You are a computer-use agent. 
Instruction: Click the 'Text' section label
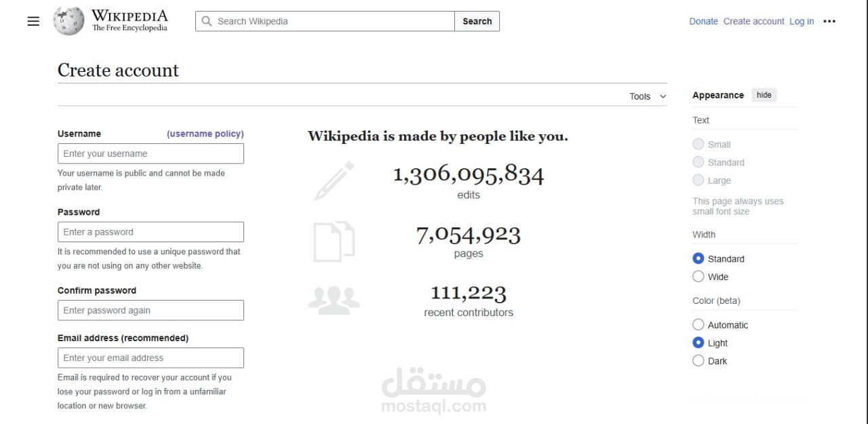701,120
